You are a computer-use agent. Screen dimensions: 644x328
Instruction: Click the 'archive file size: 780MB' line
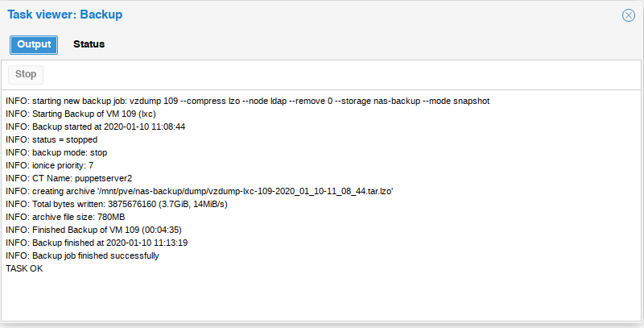pos(65,217)
